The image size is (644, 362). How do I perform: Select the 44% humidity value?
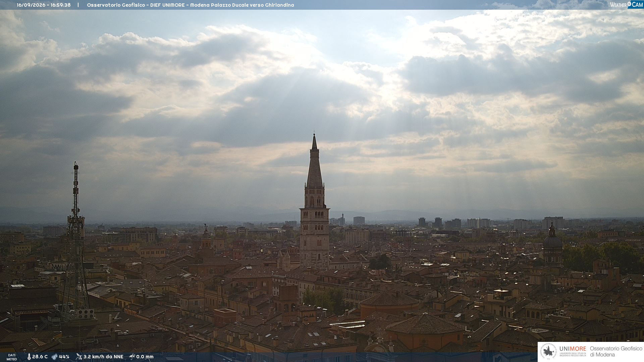point(64,357)
